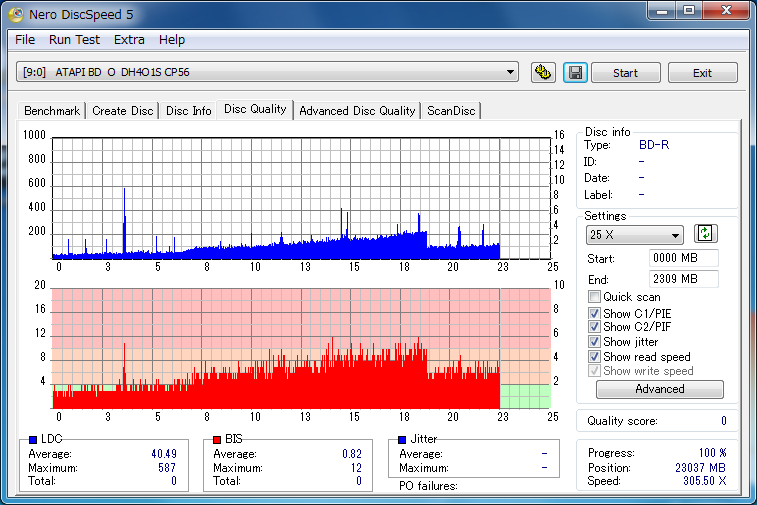Click the disc Type value BD-R
The width and height of the screenshot is (757, 505).
click(654, 145)
